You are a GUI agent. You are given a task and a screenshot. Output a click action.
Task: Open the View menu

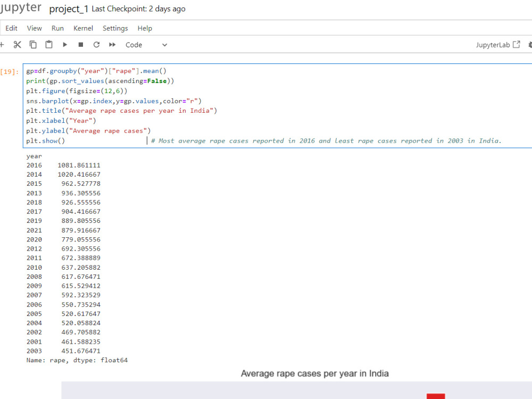[x=34, y=28]
